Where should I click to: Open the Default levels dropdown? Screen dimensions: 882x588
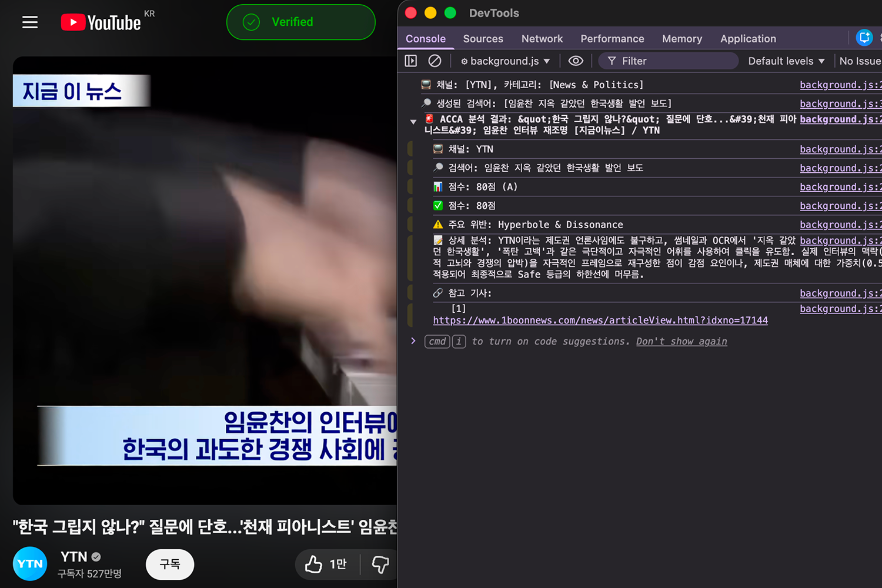[786, 61]
